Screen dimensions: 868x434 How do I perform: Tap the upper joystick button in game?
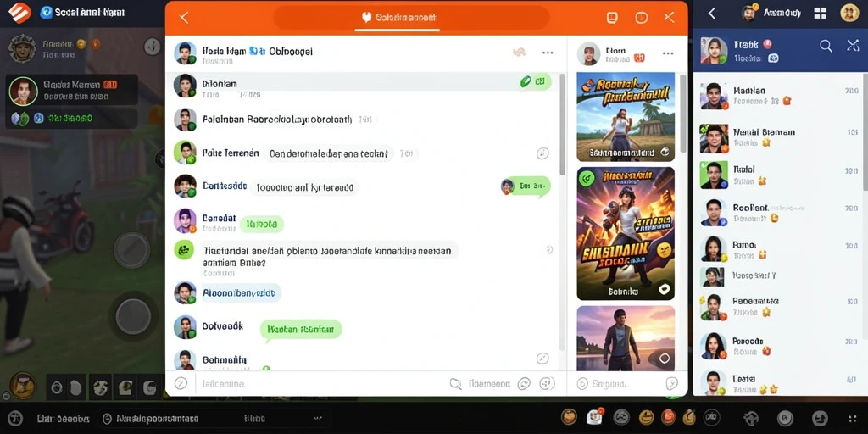(131, 250)
